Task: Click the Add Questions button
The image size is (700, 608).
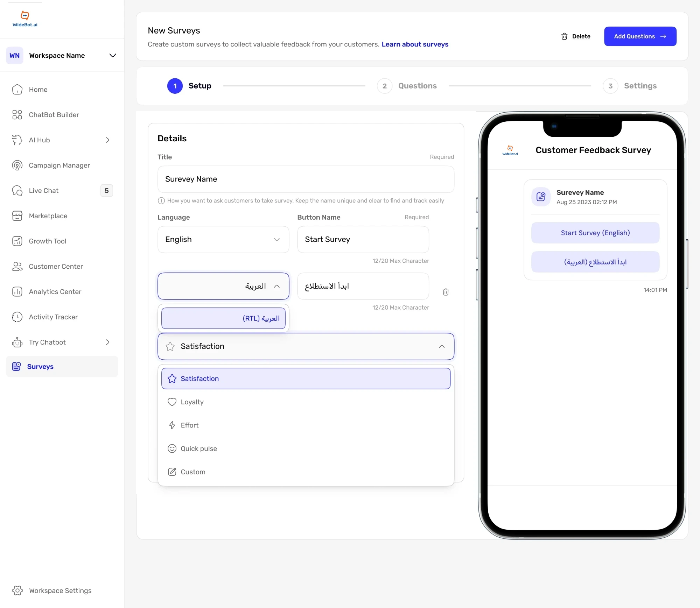Action: 640,36
